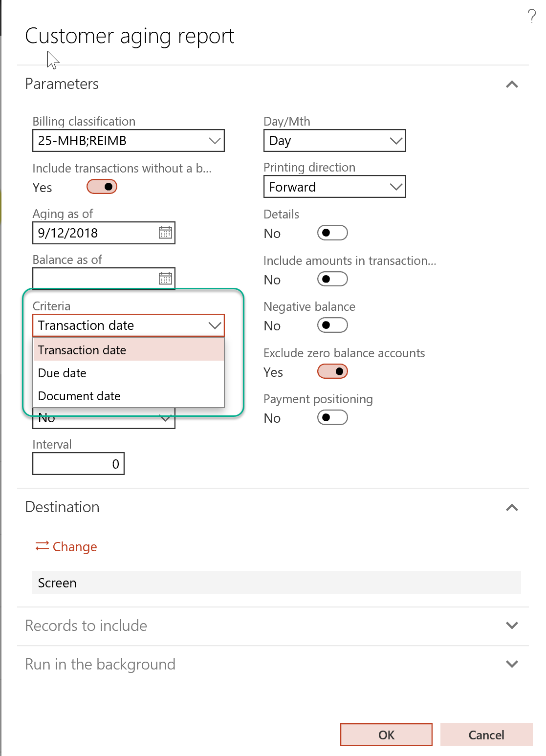Expand the Run in the background section

(512, 664)
